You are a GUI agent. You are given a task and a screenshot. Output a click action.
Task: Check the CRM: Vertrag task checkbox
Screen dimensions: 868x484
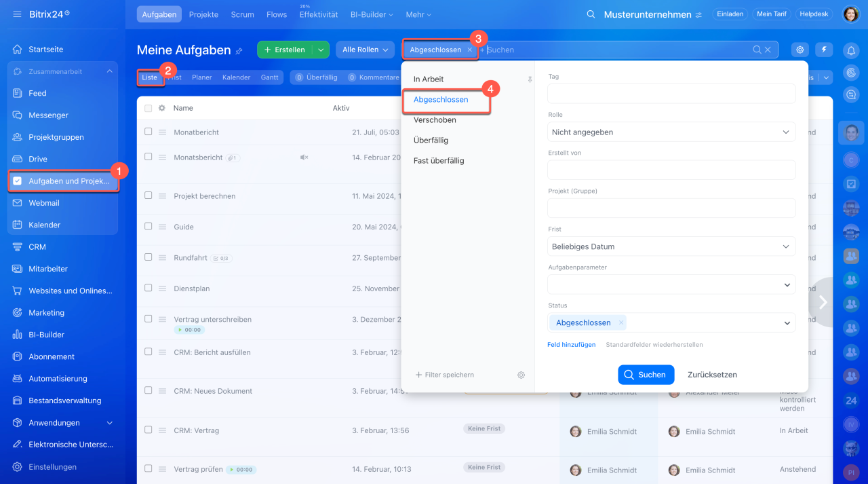[x=148, y=430]
